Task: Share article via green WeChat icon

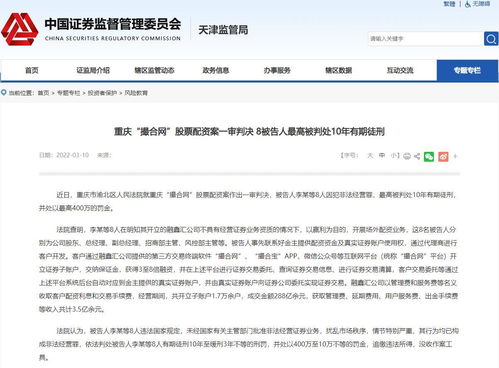Action: pyautogui.click(x=429, y=156)
